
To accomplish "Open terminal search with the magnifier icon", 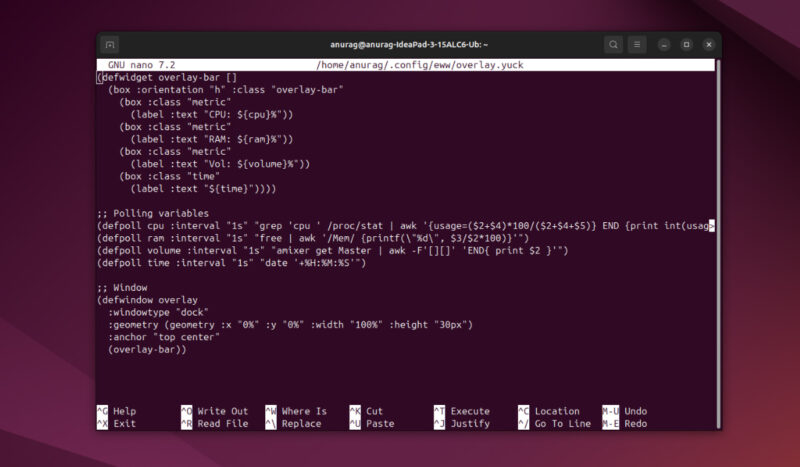I will coord(613,44).
